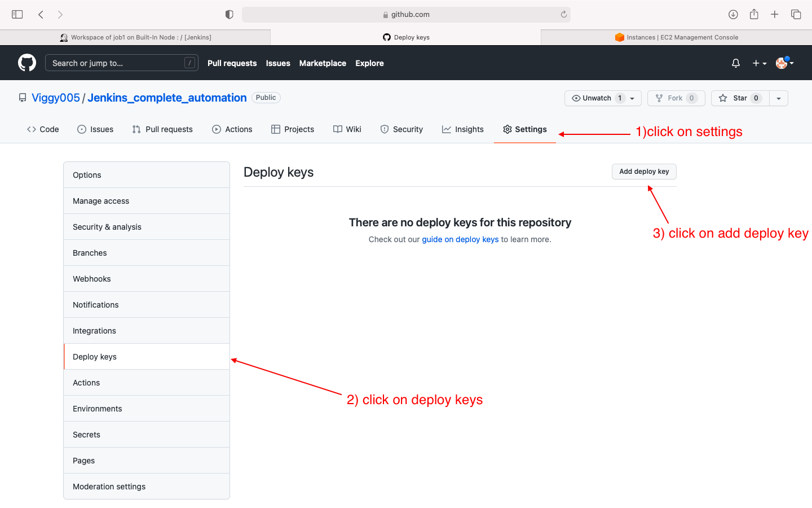
Task: Open Manage access in sidebar
Action: tap(147, 201)
